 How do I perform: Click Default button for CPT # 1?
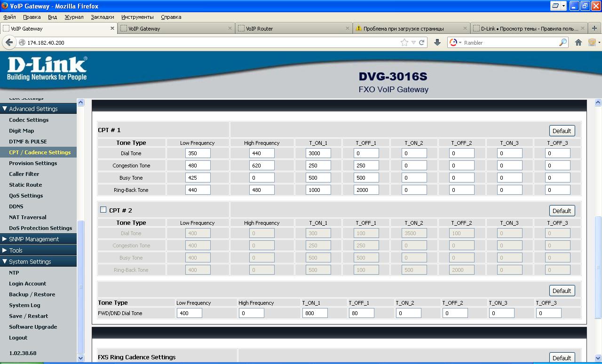pos(562,131)
